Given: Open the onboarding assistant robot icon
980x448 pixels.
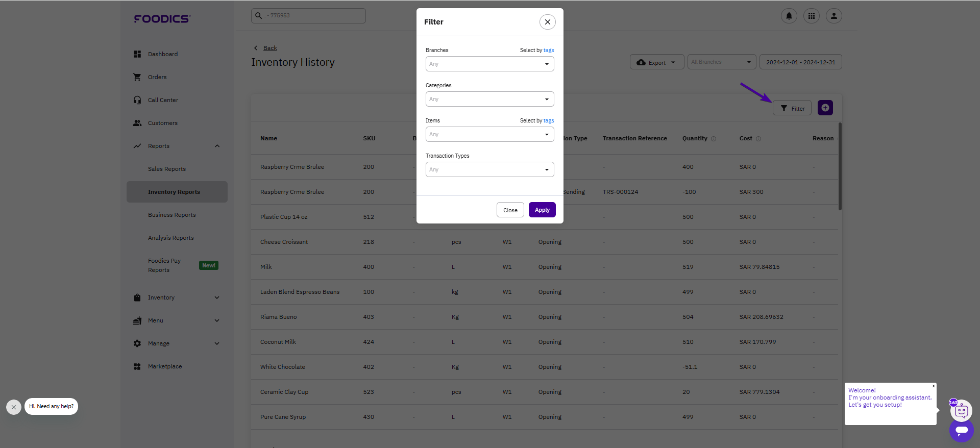Looking at the screenshot, I should click(x=962, y=410).
